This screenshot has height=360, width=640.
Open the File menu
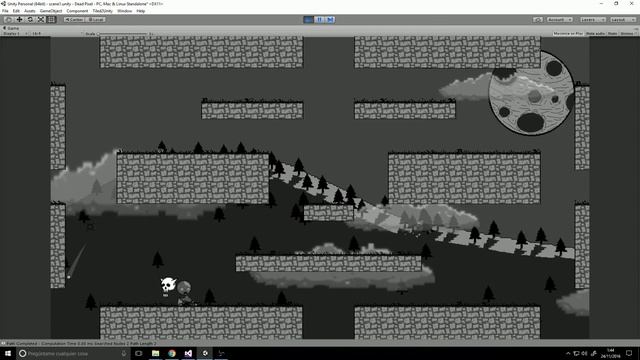click(5, 11)
